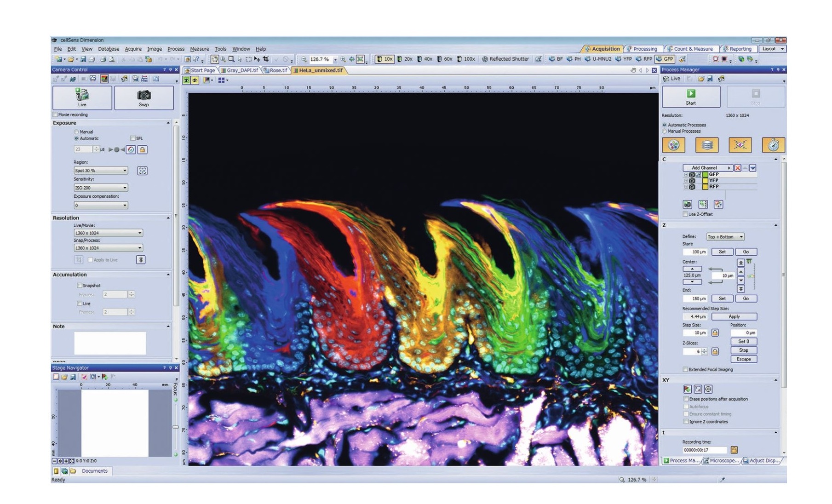Activate the Pan hand tool
The width and height of the screenshot is (832, 504).
[x=214, y=59]
